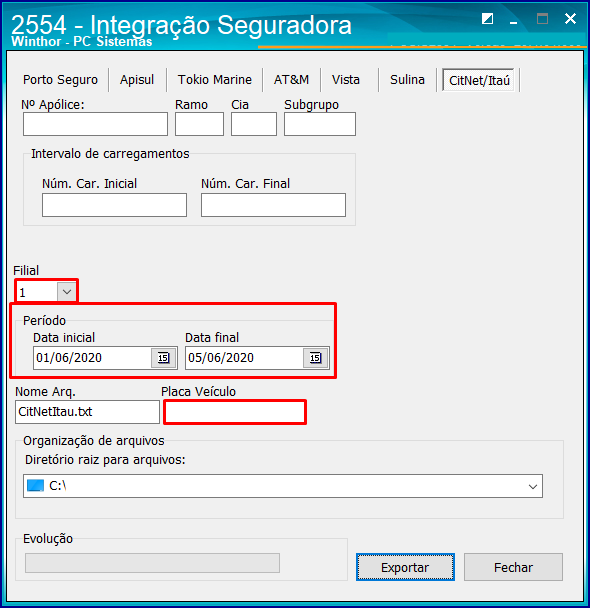
Task: Click the Núm. Car. Final field
Action: point(273,205)
